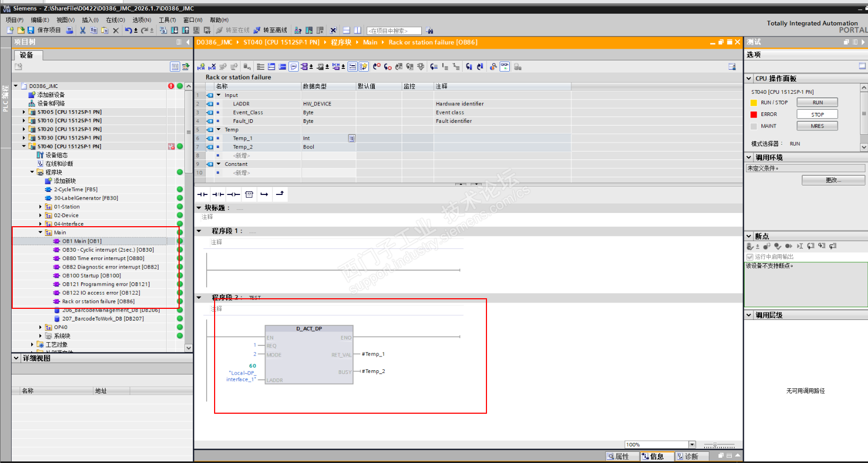Click the monitoring on/off glasses icon

tap(504, 67)
